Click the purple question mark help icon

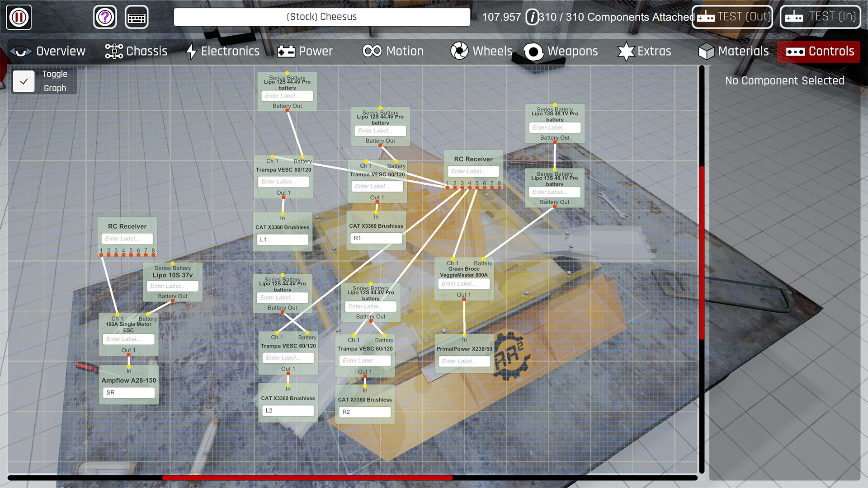click(104, 17)
